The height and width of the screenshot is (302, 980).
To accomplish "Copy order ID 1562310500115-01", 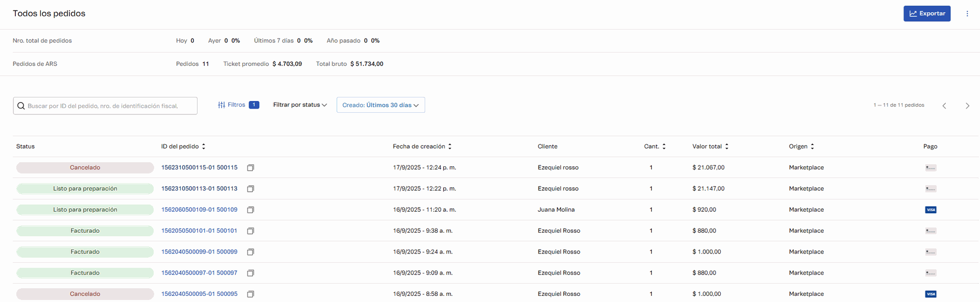I will (x=251, y=168).
